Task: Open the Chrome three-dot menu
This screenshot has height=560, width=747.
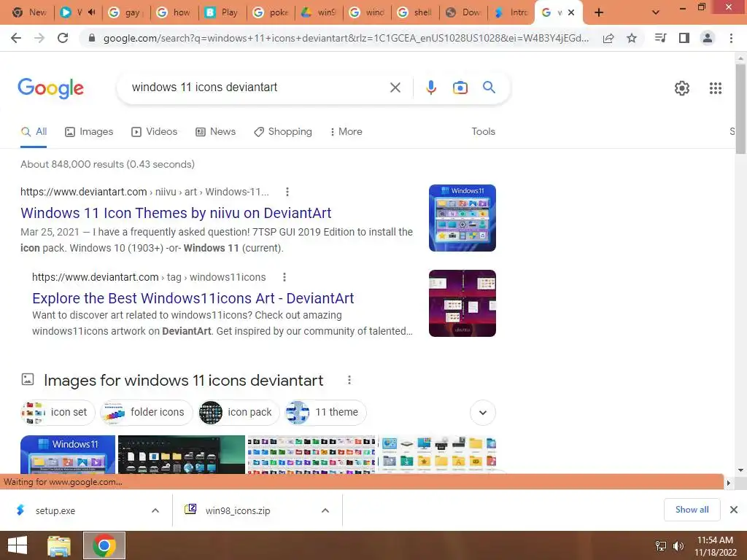Action: (x=731, y=38)
